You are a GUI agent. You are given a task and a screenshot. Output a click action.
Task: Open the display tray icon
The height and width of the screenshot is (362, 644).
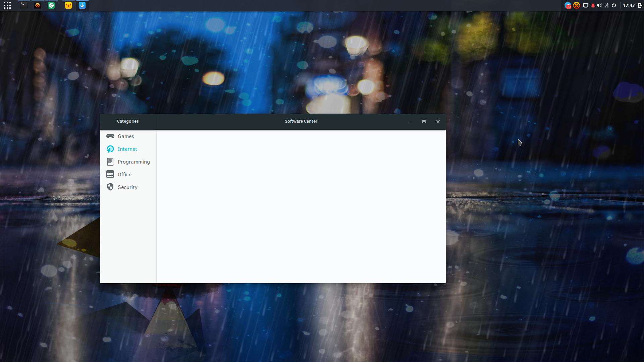coord(586,5)
